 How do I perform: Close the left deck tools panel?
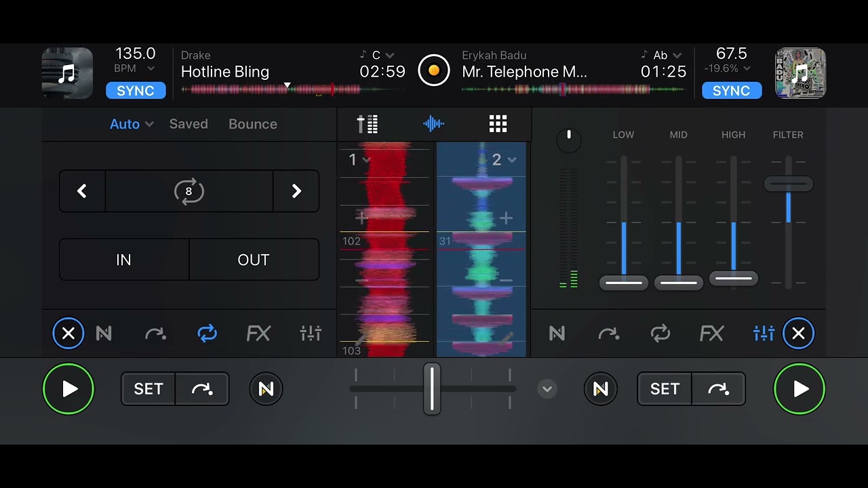click(x=68, y=333)
